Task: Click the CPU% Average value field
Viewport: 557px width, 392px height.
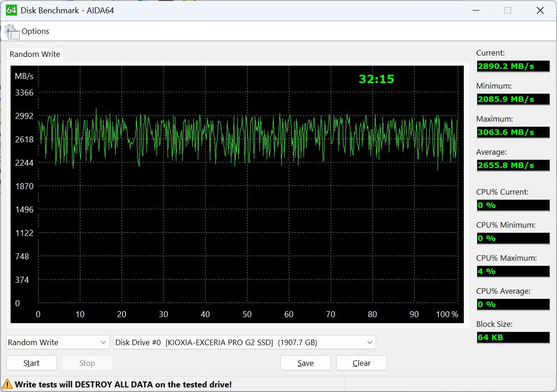Action: point(513,304)
